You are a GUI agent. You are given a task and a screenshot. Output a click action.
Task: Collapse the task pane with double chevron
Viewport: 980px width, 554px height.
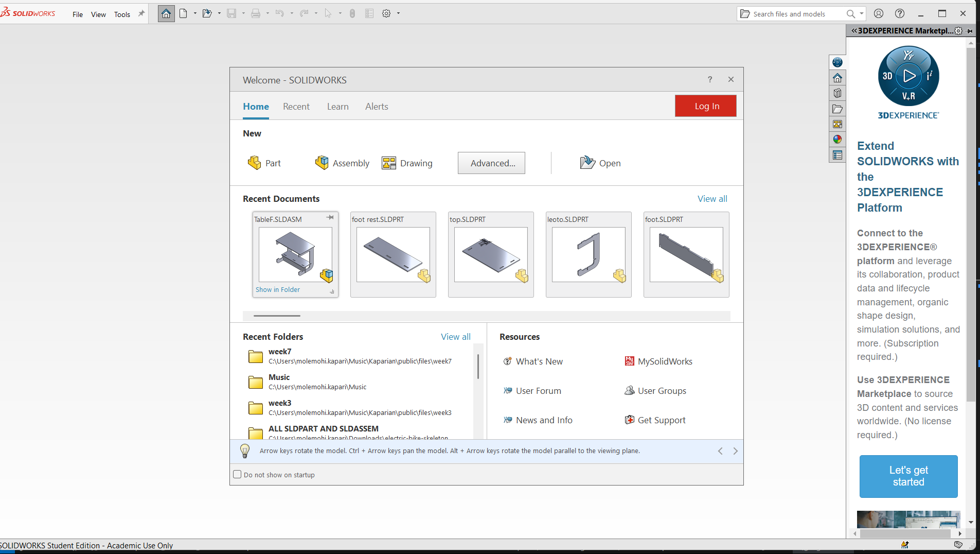[x=854, y=31]
